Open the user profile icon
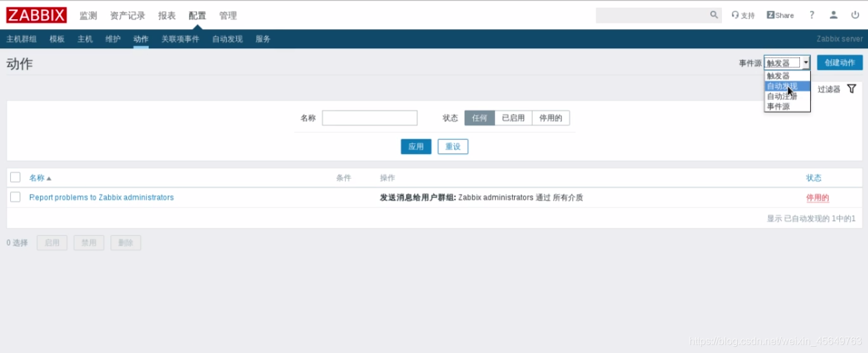 click(834, 15)
